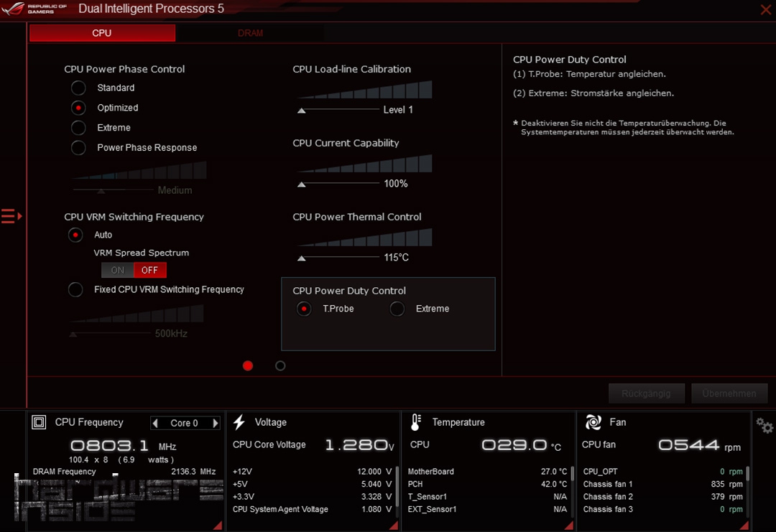Adjust the CPU Power Thermal Control slider
This screenshot has height=532, width=776.
[338, 258]
